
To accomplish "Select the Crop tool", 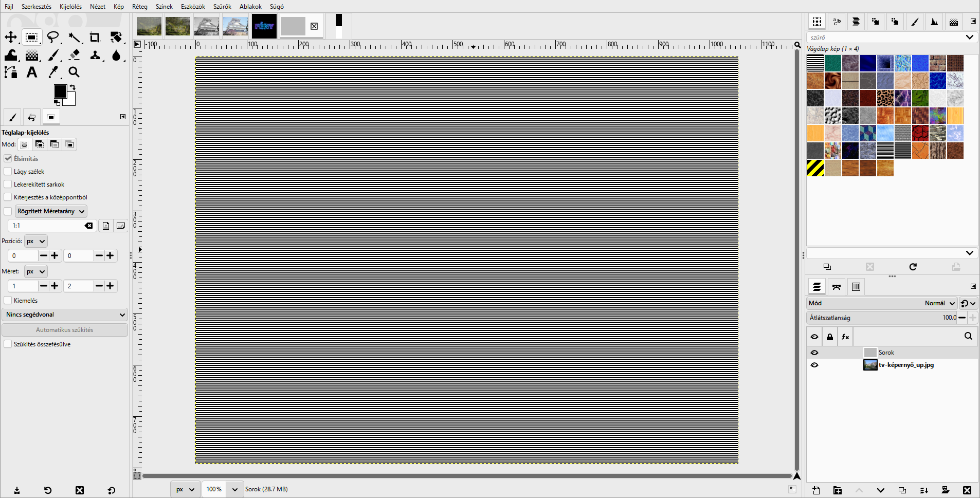I will (95, 37).
